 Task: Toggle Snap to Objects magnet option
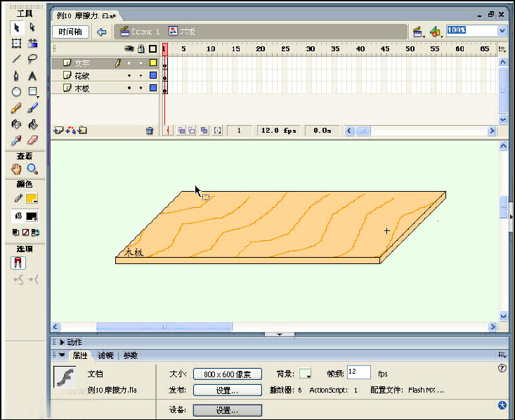tap(19, 263)
